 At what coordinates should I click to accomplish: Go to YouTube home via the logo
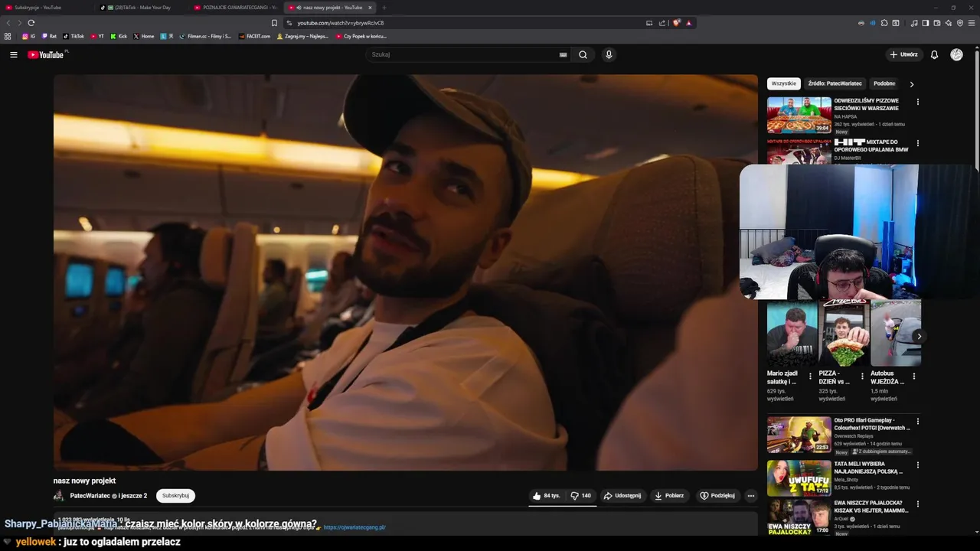coord(46,54)
